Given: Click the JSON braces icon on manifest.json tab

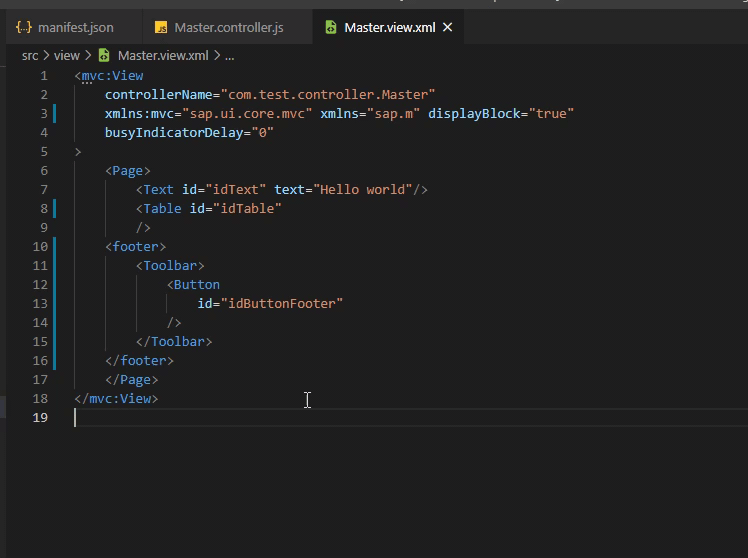Looking at the screenshot, I should 24,28.
